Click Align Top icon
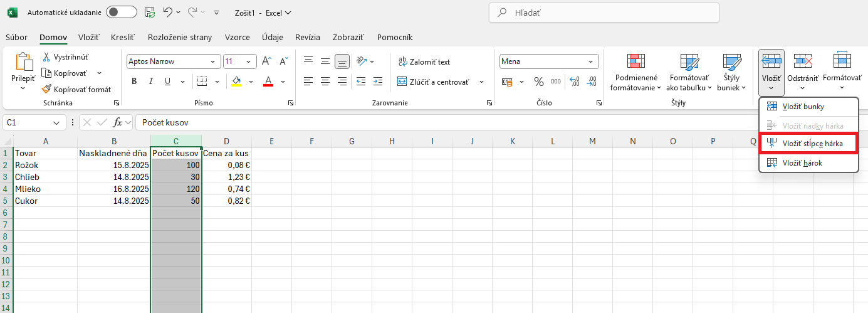The image size is (868, 313). coord(308,61)
